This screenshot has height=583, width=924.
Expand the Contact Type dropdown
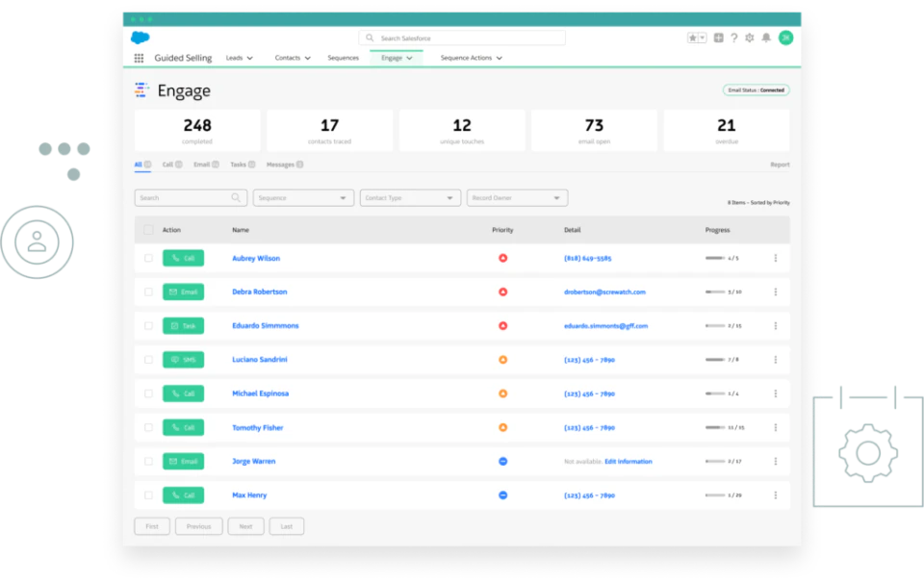click(x=410, y=197)
